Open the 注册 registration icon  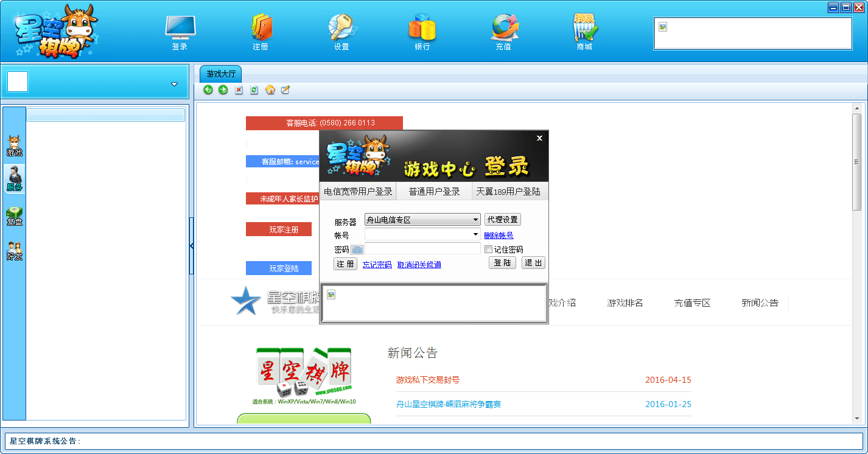pos(261,32)
